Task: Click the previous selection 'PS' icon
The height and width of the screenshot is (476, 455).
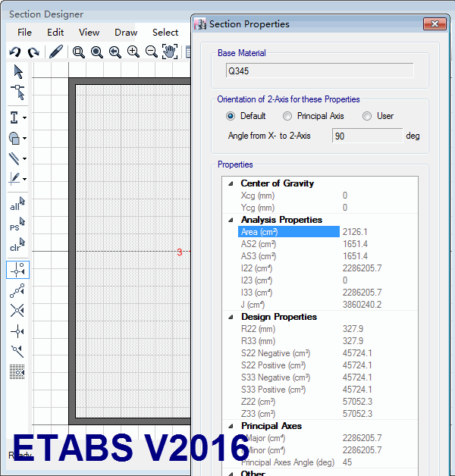Action: pos(17,224)
